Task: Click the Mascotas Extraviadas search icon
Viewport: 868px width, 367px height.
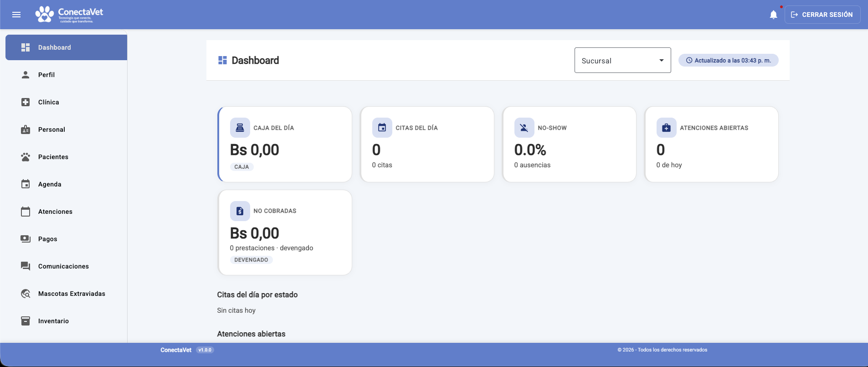Action: coord(26,294)
